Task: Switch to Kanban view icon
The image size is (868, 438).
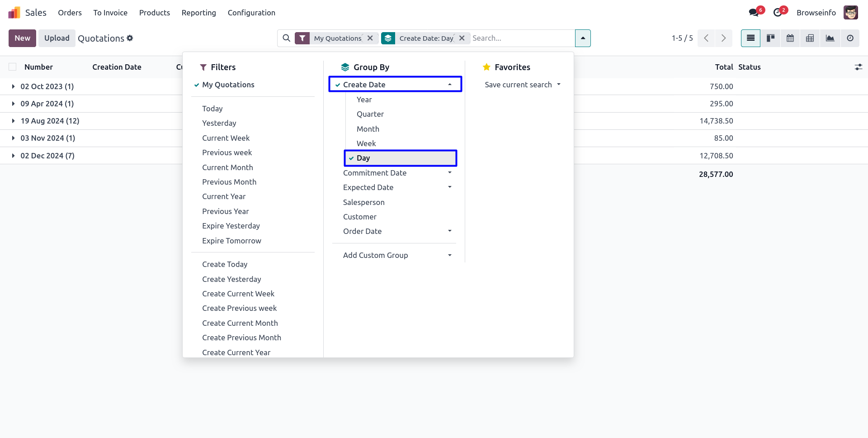Action: [770, 38]
